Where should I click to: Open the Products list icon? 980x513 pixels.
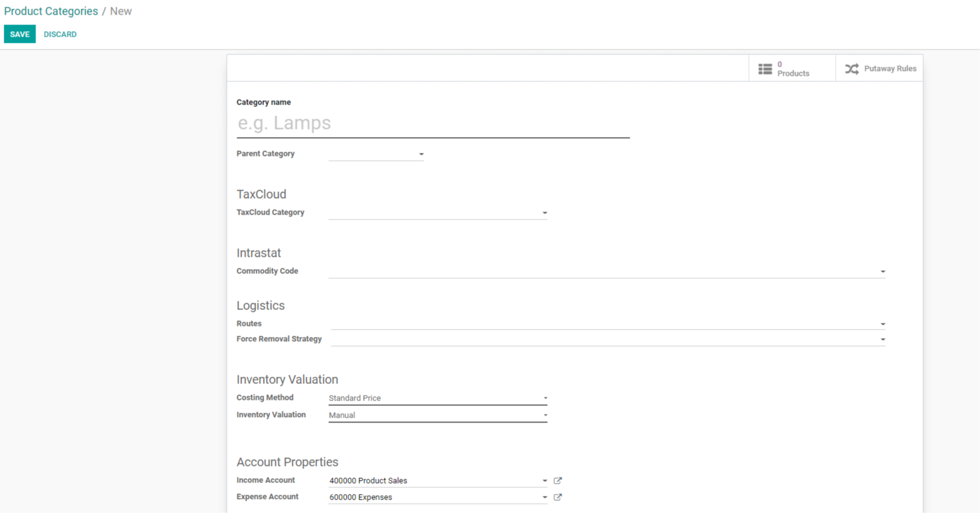(765, 69)
